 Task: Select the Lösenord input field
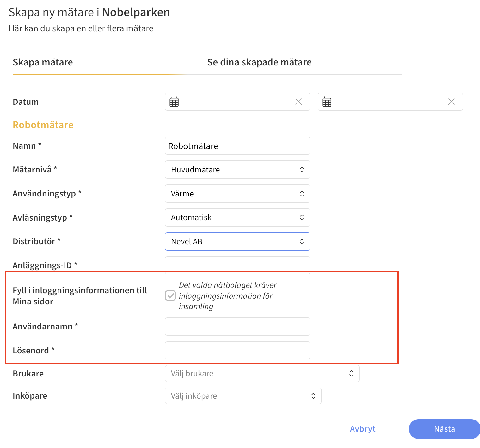click(x=237, y=351)
